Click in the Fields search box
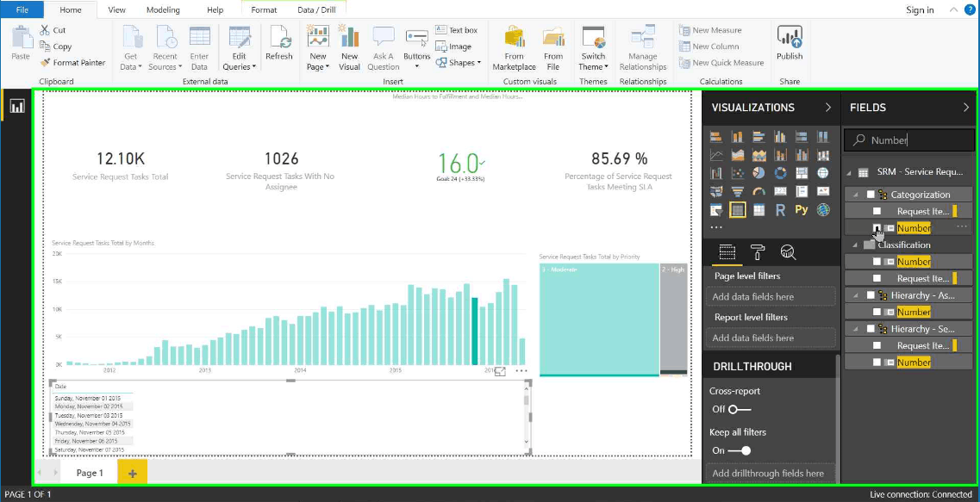The image size is (980, 502). point(909,140)
